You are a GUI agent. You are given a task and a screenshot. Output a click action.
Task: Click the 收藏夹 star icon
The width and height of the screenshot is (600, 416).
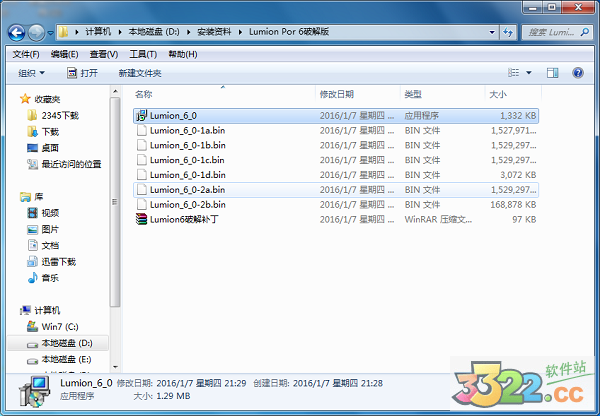[x=25, y=99]
